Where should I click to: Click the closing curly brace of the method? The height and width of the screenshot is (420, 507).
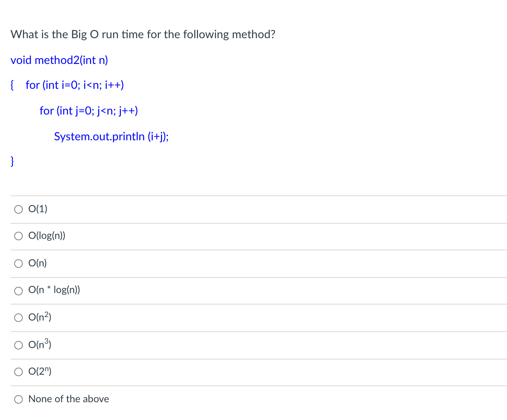point(12,161)
